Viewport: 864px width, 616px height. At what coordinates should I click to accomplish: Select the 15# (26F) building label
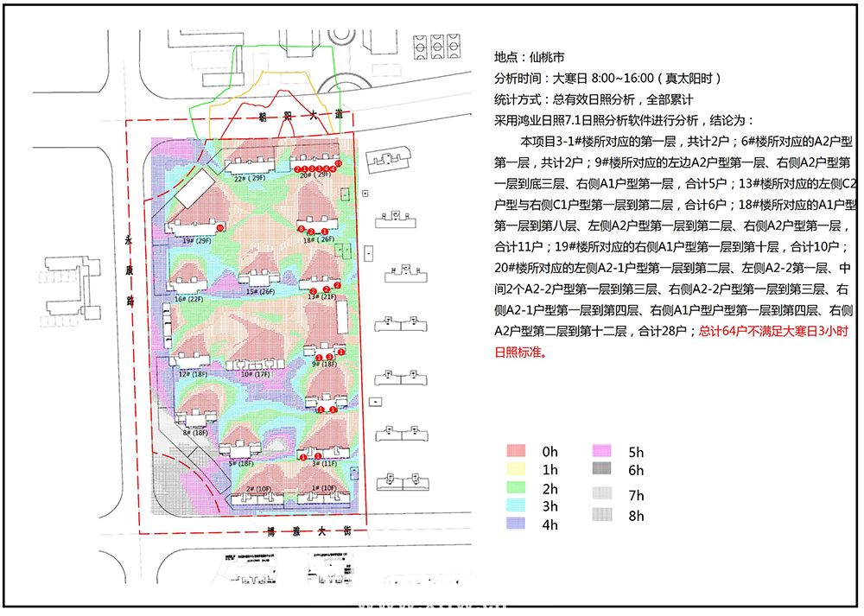(260, 292)
